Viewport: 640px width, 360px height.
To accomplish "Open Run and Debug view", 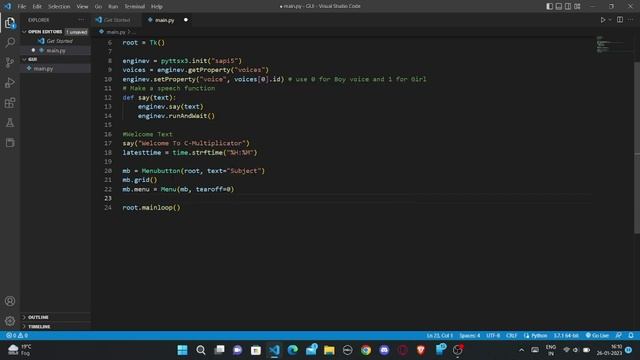I will 10,82.
